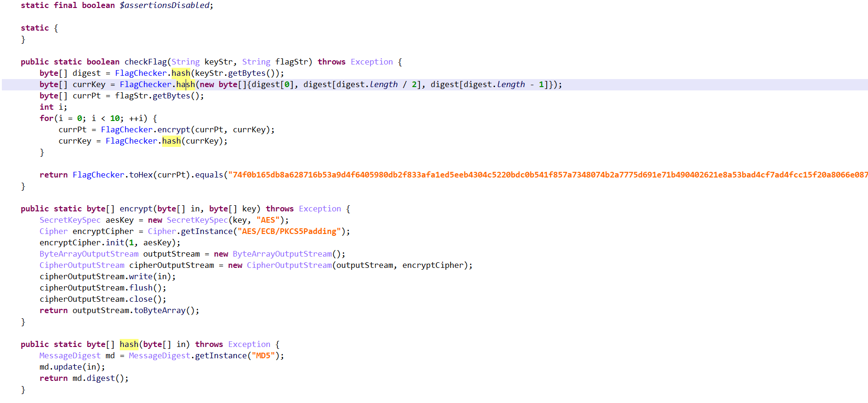This screenshot has width=868, height=403.
Task: Click the "AES/ECB/PKCS5Padding" string literal
Action: [x=289, y=231]
